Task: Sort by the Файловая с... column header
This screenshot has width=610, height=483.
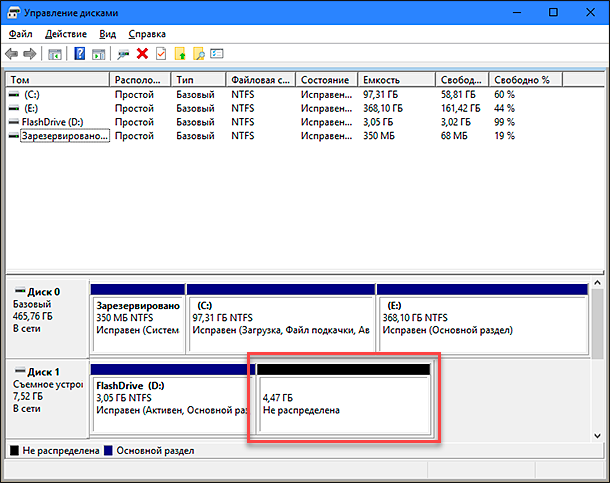Action: click(x=261, y=80)
